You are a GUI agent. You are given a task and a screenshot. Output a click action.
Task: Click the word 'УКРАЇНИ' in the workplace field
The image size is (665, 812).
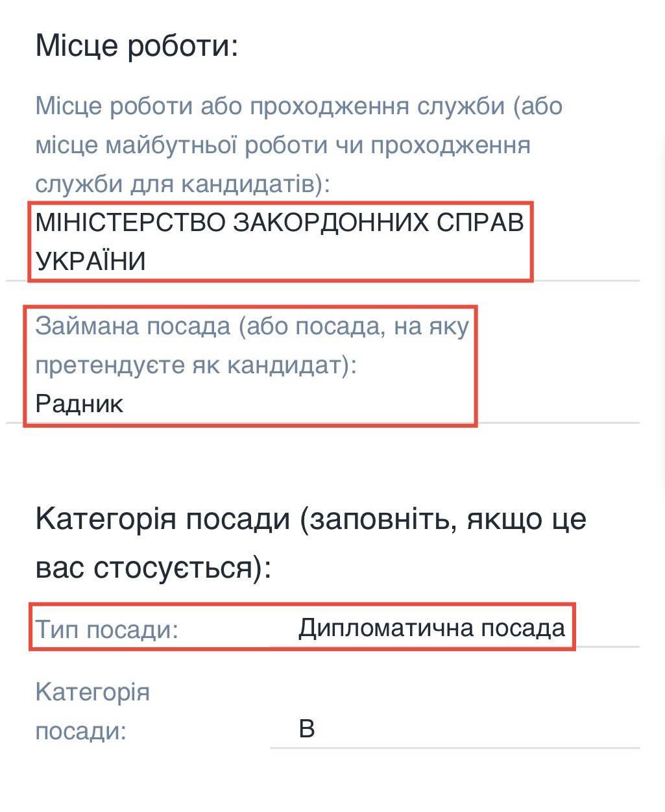coord(90,262)
